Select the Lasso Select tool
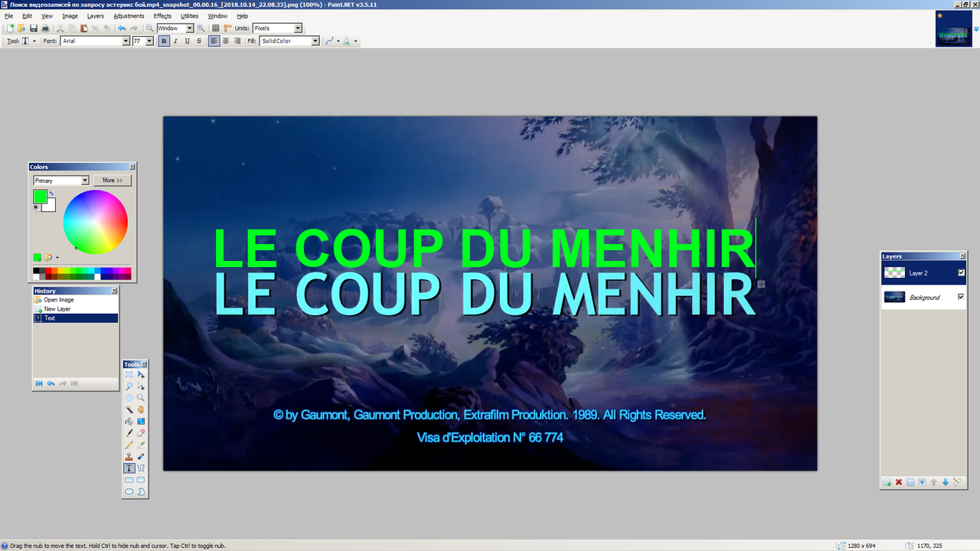 [x=129, y=386]
